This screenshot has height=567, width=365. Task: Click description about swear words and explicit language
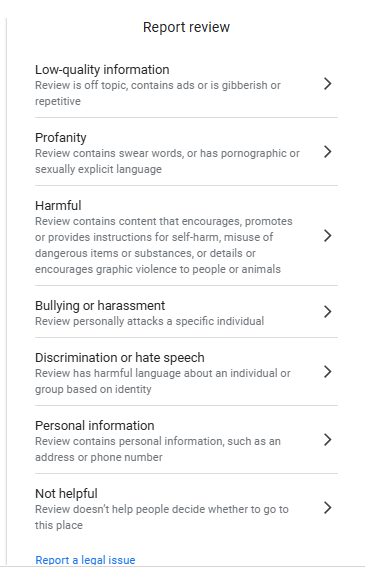tap(167, 161)
